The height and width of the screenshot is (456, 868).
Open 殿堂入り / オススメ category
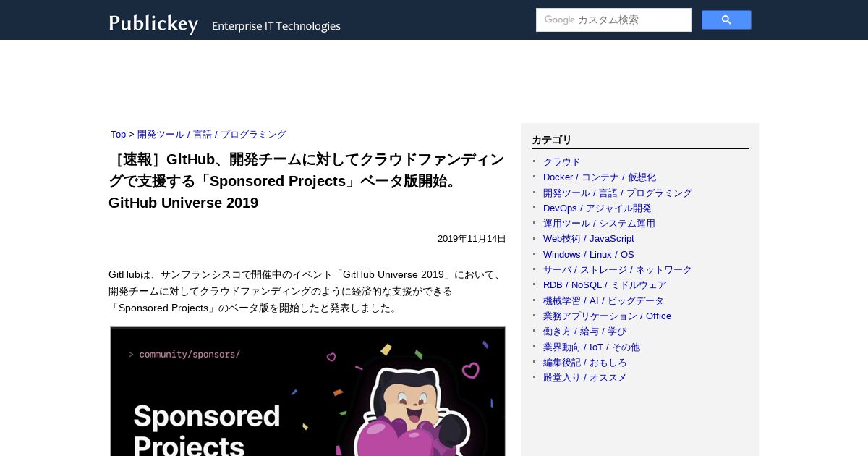[585, 378]
